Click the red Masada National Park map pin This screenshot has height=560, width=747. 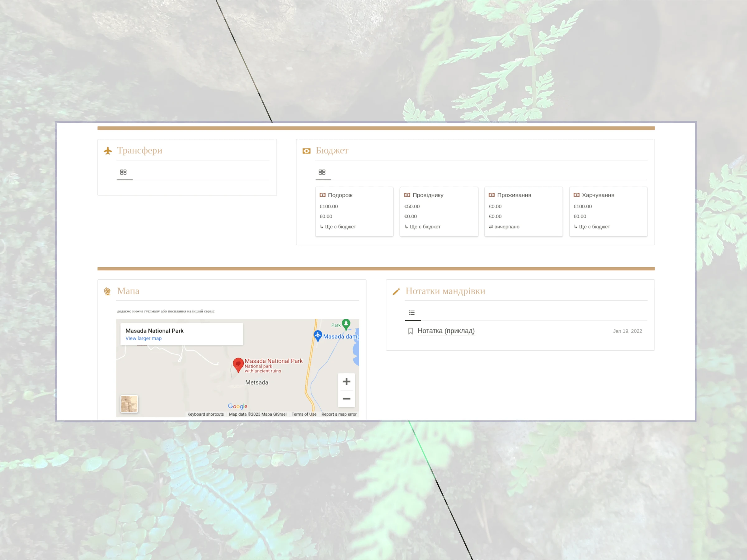[238, 365]
